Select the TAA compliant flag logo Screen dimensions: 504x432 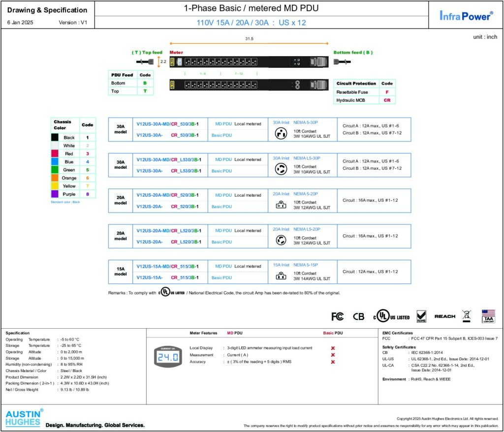tap(488, 316)
